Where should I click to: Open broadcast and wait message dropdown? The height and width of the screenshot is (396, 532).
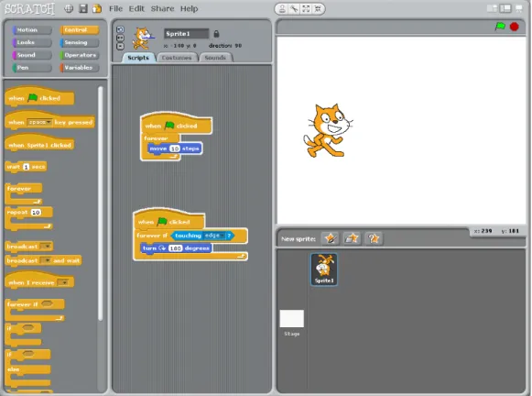46,260
